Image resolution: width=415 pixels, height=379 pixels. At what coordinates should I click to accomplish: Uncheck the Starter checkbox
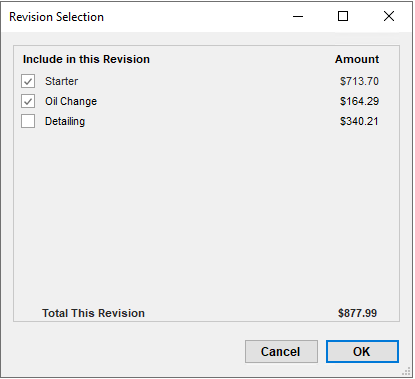[28, 81]
